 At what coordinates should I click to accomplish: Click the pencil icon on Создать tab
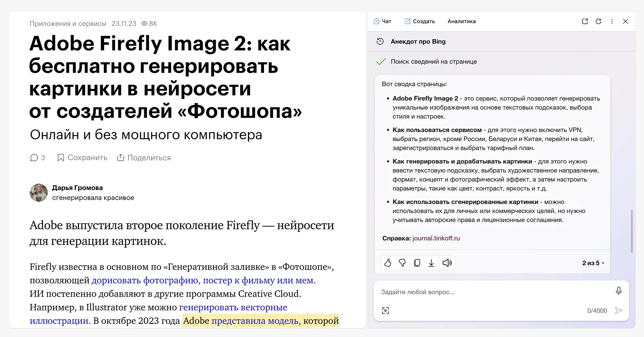(408, 21)
